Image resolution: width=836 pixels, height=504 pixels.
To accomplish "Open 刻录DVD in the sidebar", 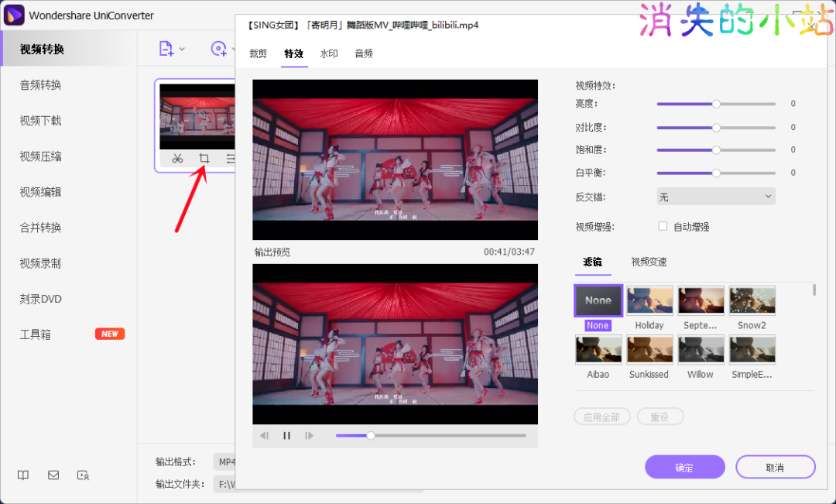I will pos(41,299).
